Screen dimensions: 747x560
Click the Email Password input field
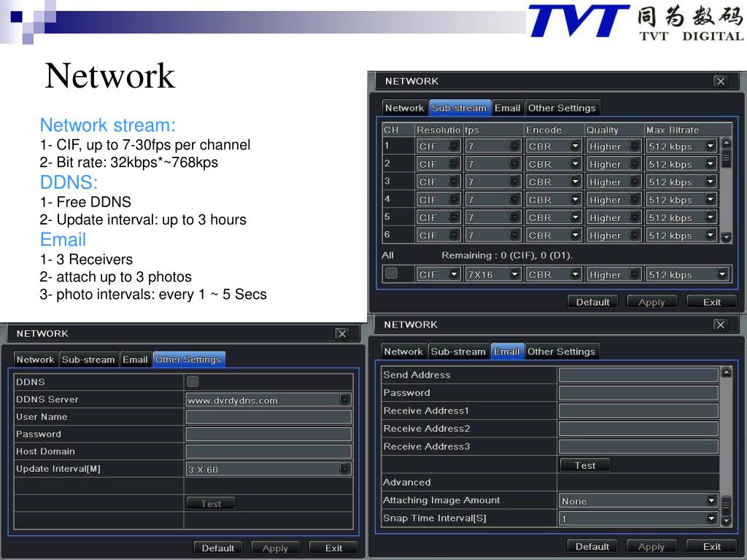638,393
